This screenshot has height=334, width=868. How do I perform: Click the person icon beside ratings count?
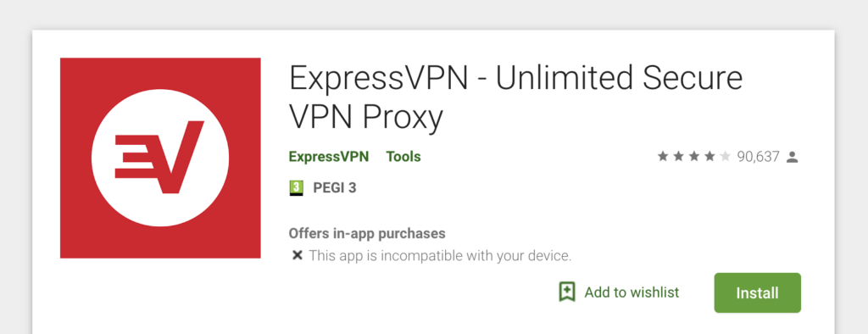pyautogui.click(x=793, y=158)
